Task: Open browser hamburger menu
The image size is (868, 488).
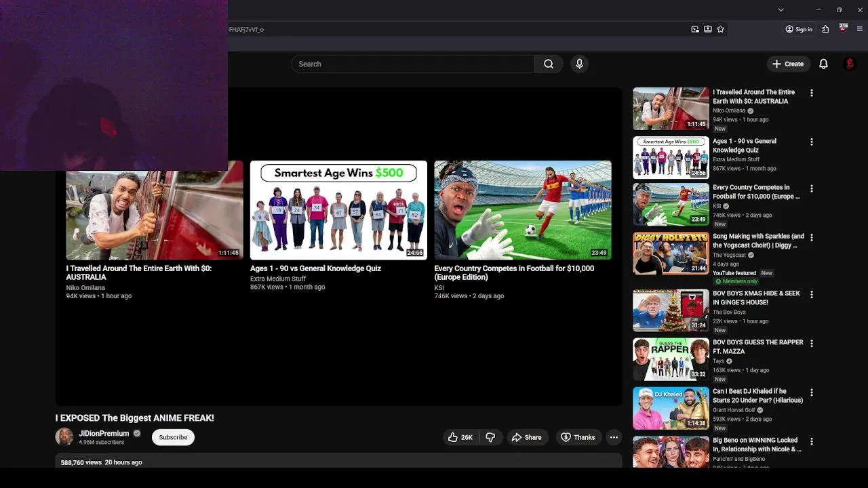Action: [860, 29]
